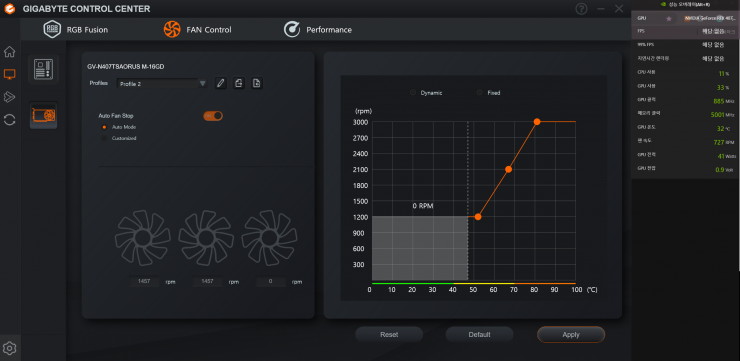Click the 3000 rpm curve point

(x=537, y=122)
